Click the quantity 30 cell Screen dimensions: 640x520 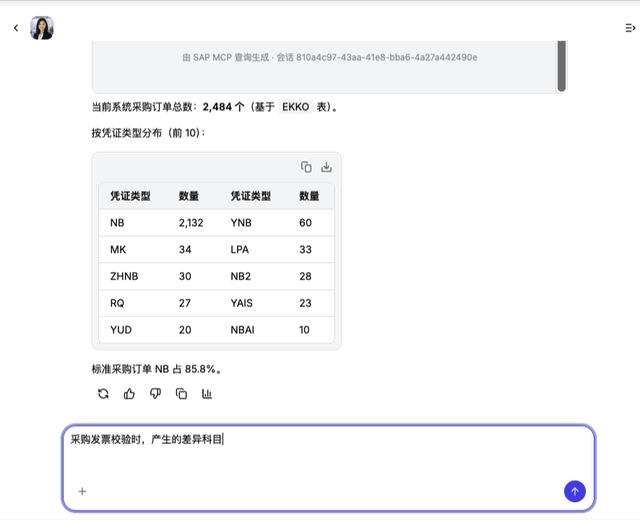click(185, 276)
